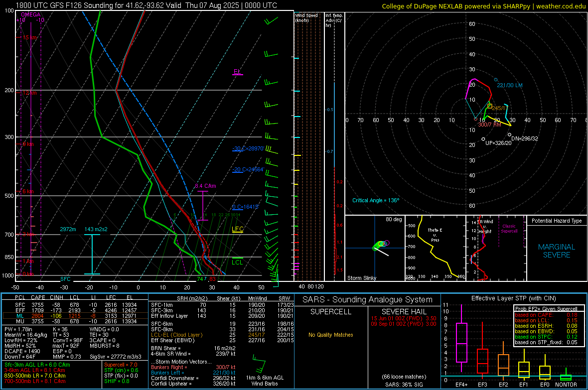Click the SFC-1km shear row label
The width and height of the screenshot is (588, 390).
pos(162,305)
